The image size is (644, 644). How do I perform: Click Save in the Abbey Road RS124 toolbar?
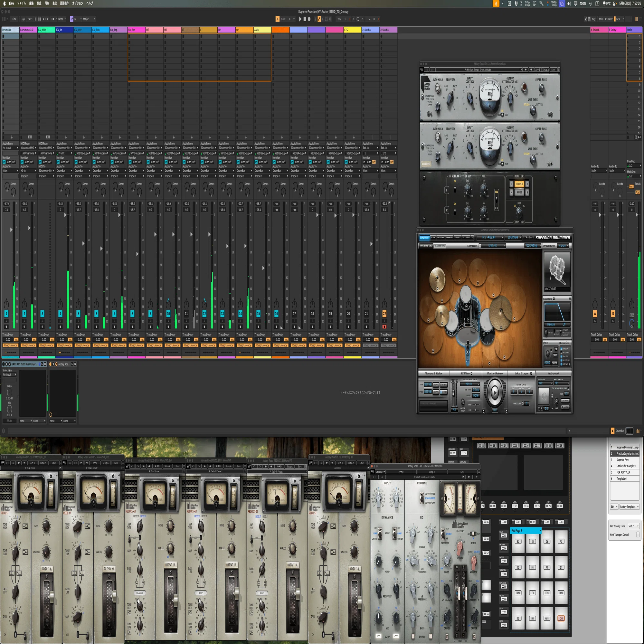coord(553,70)
